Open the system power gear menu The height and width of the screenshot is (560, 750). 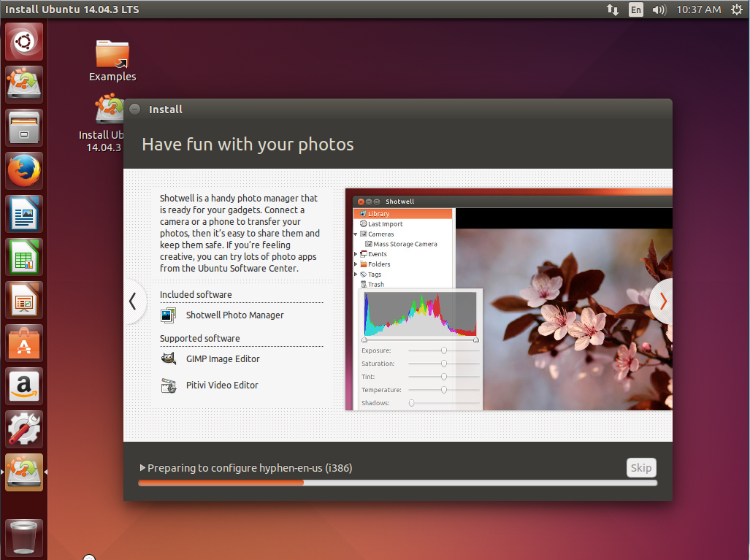(737, 9)
